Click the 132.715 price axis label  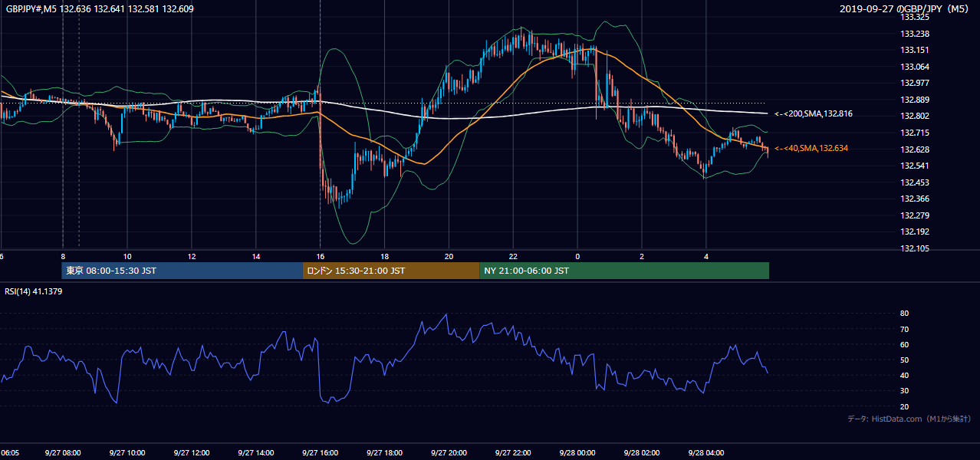(915, 133)
